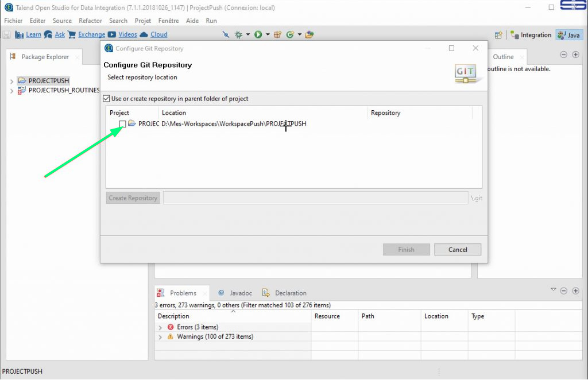Viewport: 588px width, 380px height.
Task: Maximize the Problems view panel
Action: 575,291
